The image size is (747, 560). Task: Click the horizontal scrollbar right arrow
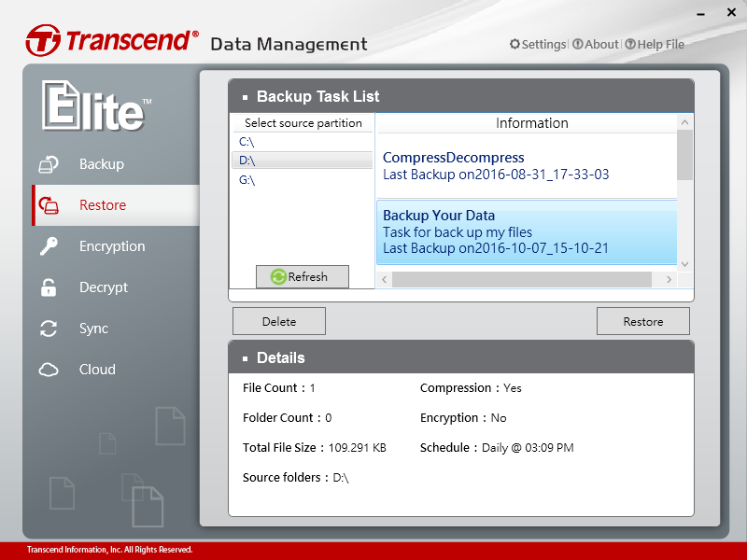point(669,279)
